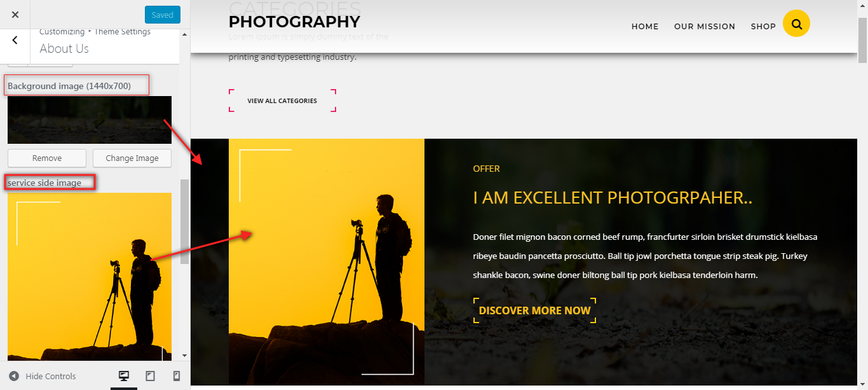The width and height of the screenshot is (868, 390).
Task: Click the 'Customizing ‣ Theme Settings' breadcrumb
Action: [95, 32]
